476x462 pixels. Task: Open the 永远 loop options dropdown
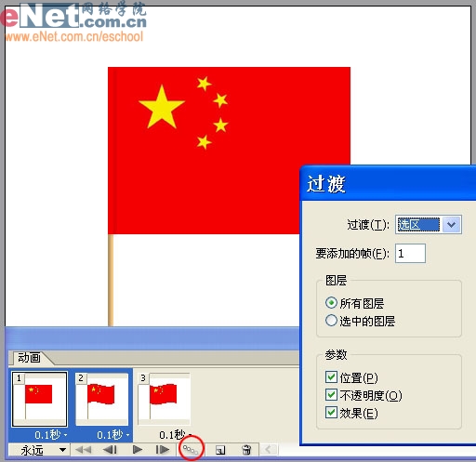pos(38,450)
